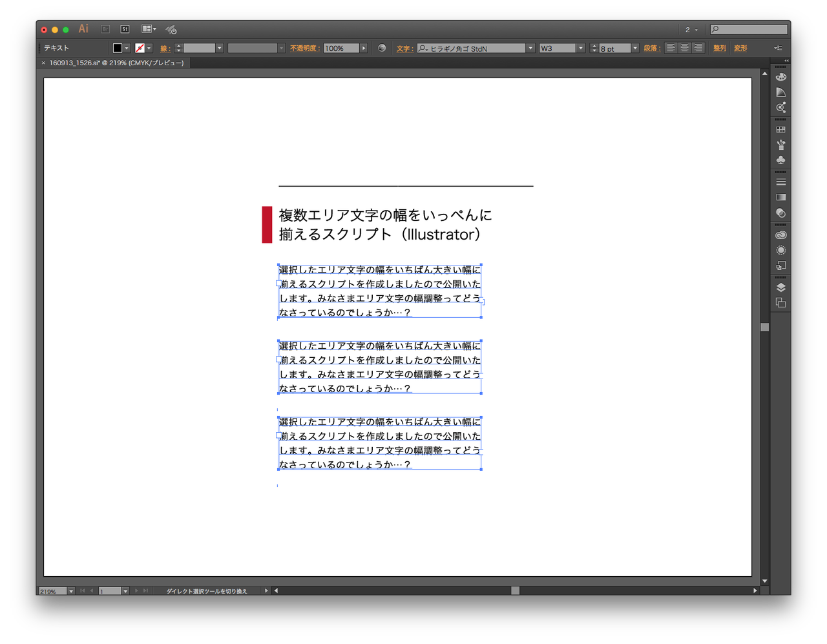
Task: Select document tab 160913_1526.ai
Action: [x=116, y=63]
